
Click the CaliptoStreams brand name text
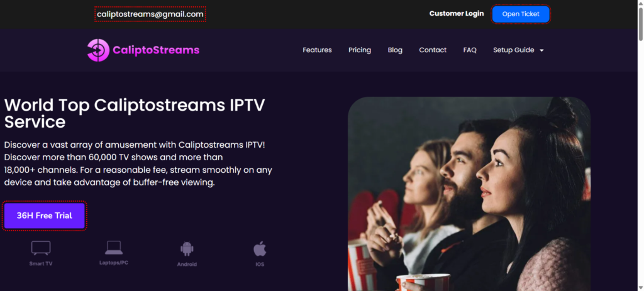tap(156, 50)
